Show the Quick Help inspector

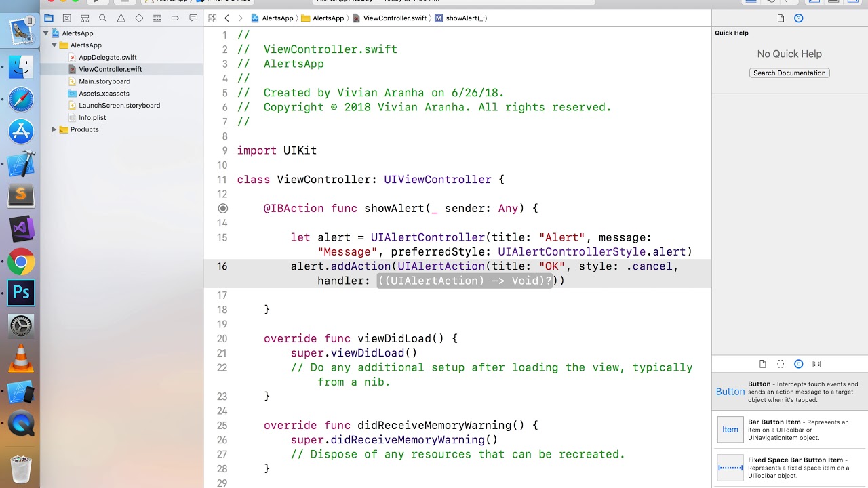click(x=798, y=18)
